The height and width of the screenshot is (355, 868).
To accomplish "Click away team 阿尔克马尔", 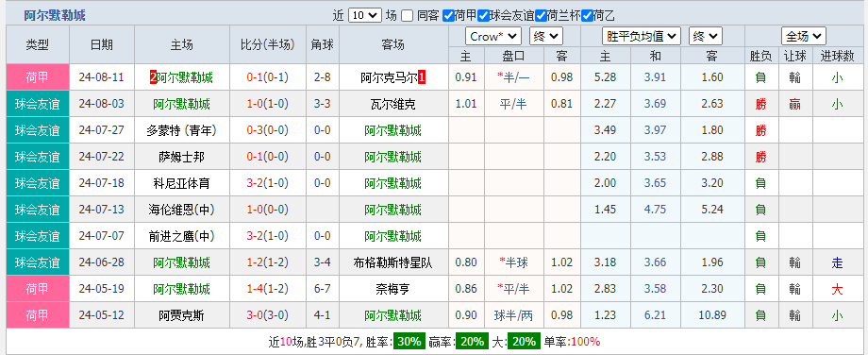I will (389, 77).
